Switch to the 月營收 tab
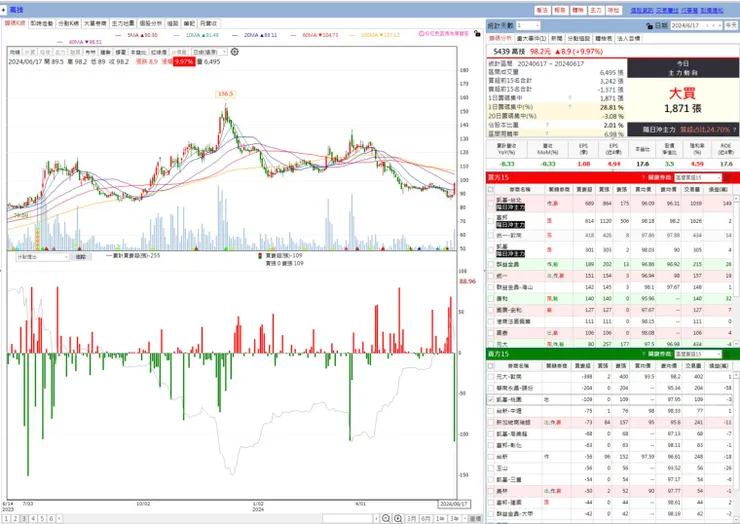 [x=208, y=23]
